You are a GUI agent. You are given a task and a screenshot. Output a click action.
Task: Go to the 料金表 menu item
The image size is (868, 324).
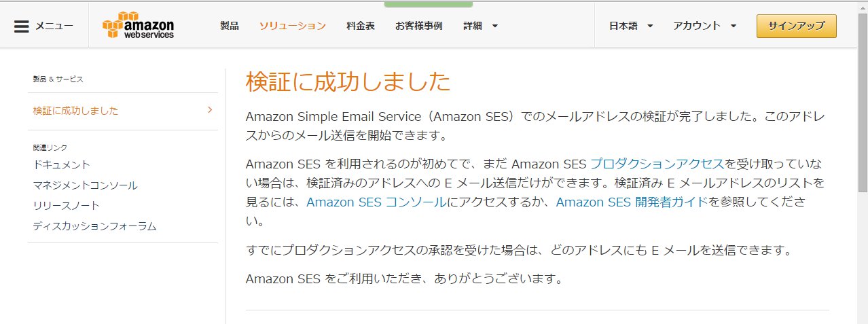361,26
